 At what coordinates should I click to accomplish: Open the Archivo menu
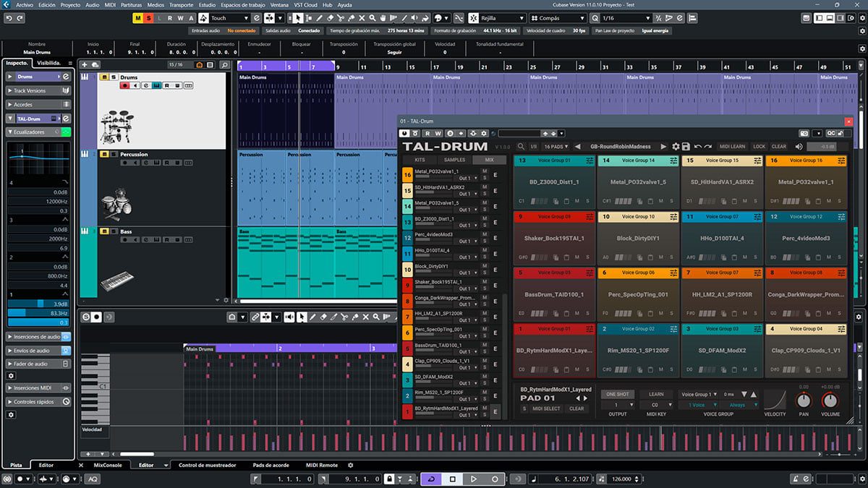point(24,4)
